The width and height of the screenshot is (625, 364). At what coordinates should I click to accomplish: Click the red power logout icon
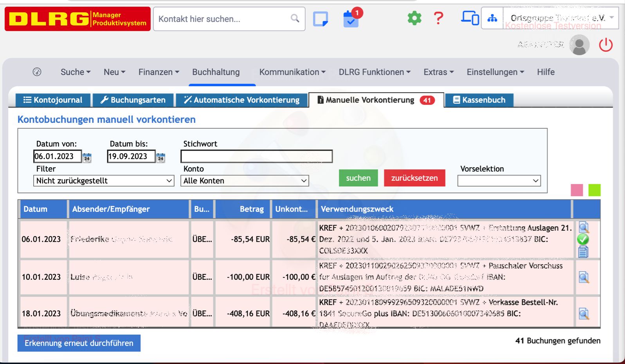click(606, 45)
